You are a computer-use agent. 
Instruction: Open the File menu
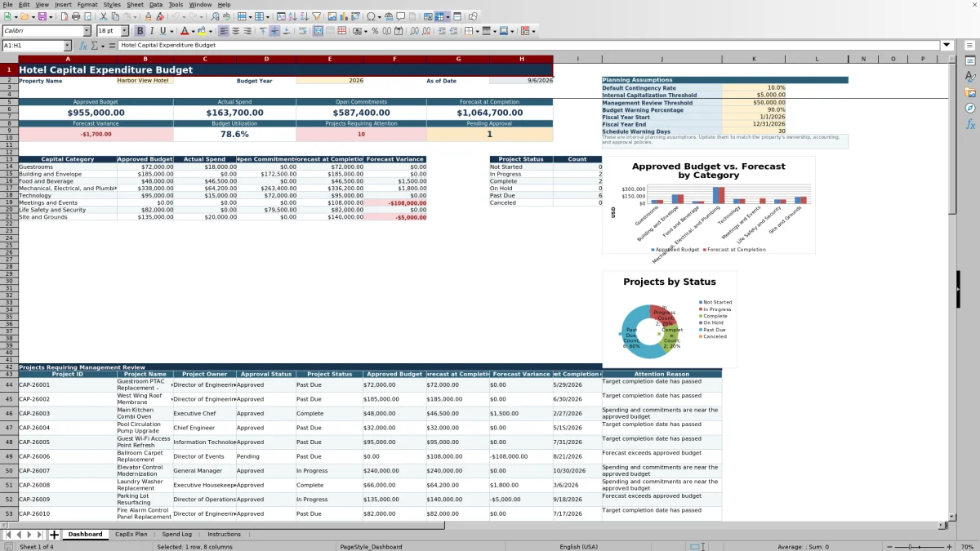coord(7,4)
